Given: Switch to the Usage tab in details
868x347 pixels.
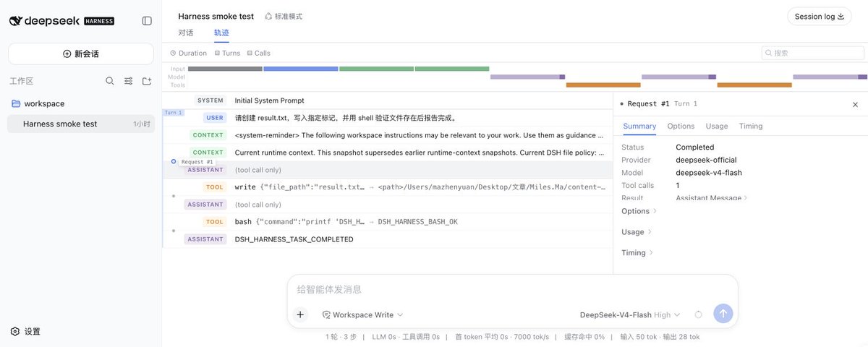Looking at the screenshot, I should 717,126.
